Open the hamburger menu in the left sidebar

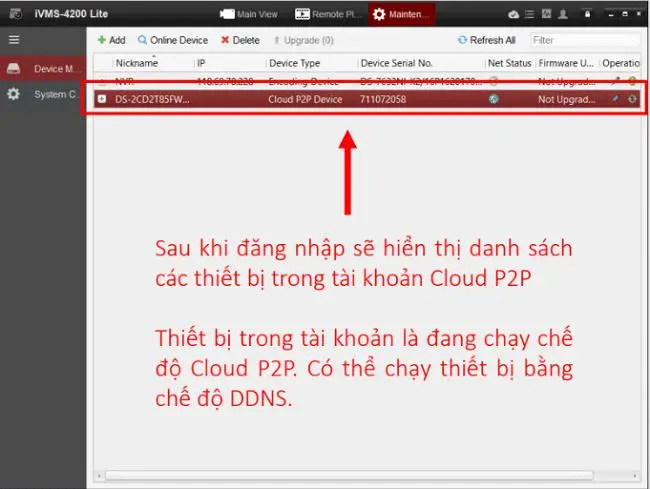[x=14, y=40]
